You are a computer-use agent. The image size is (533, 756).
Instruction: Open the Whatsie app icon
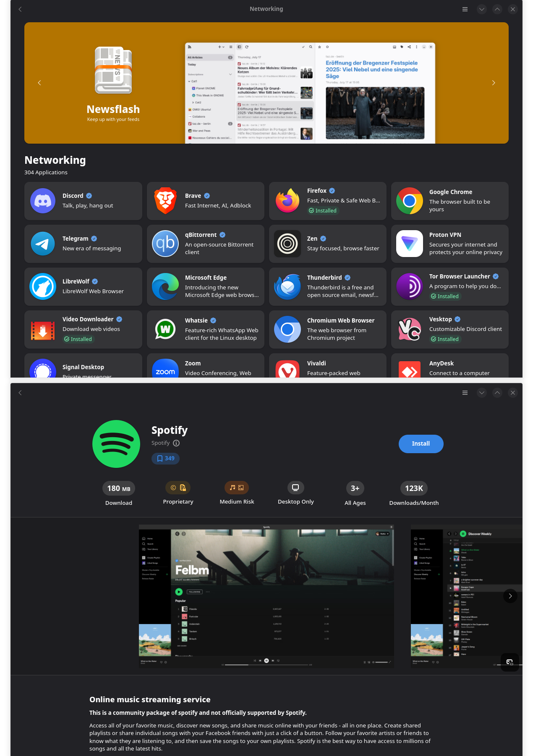click(165, 329)
